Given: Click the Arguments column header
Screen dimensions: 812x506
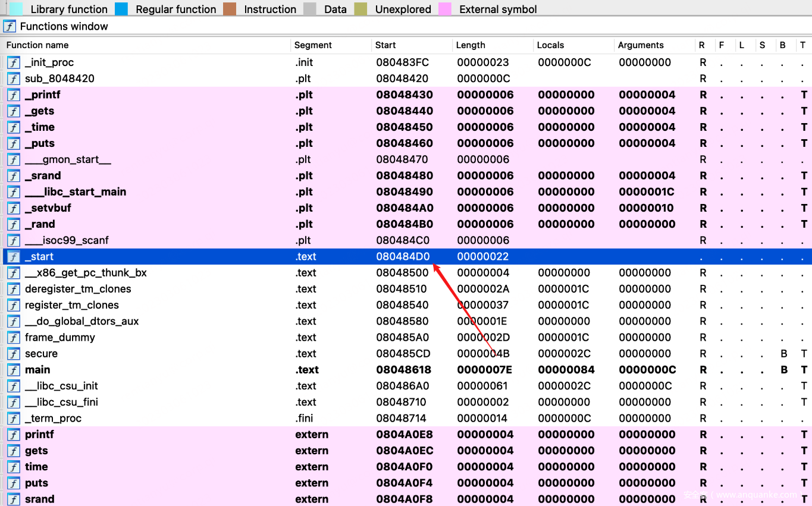Looking at the screenshot, I should coord(641,45).
